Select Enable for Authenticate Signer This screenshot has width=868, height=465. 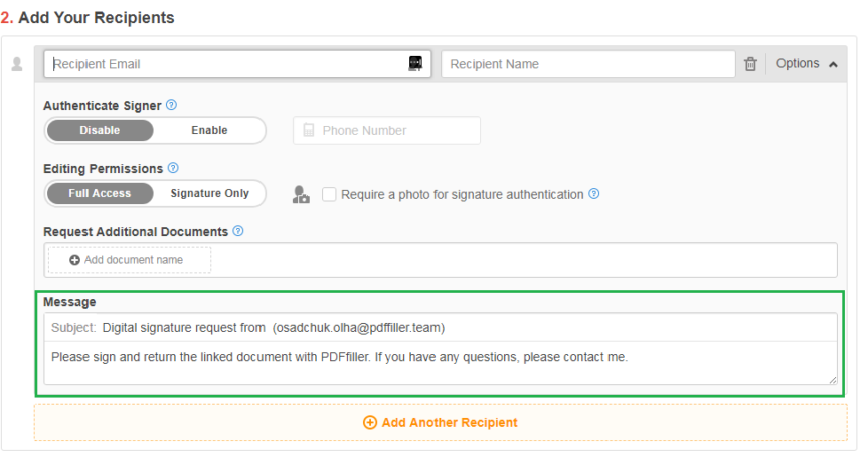coord(209,130)
